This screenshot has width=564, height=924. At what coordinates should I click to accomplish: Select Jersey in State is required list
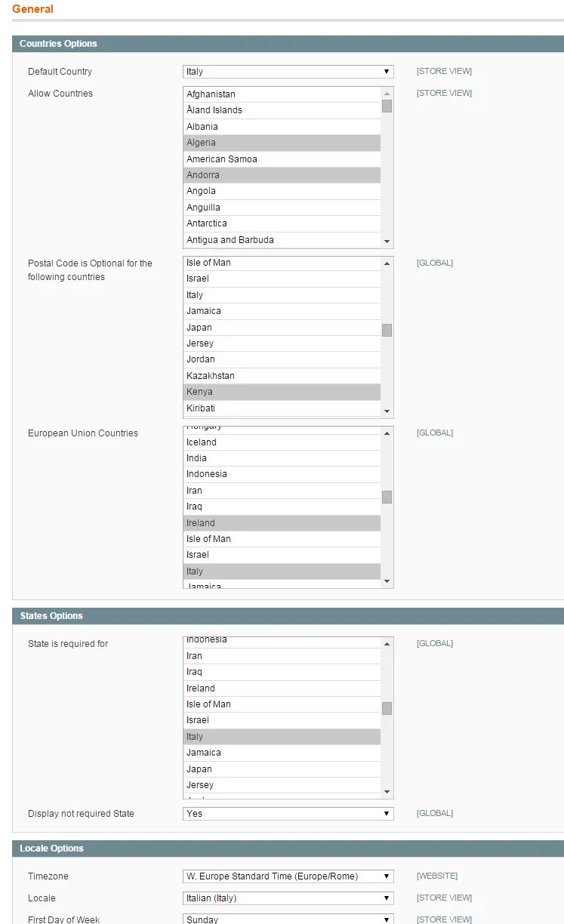point(282,785)
